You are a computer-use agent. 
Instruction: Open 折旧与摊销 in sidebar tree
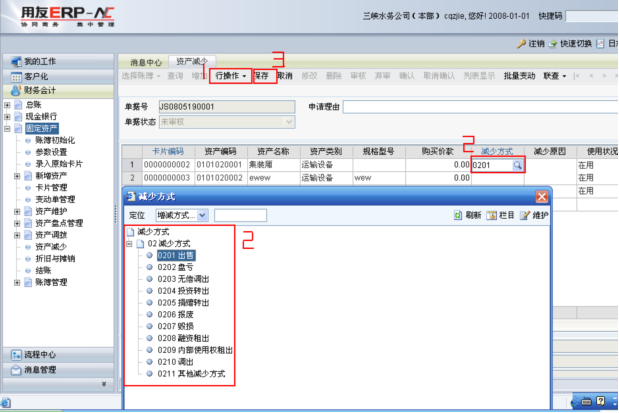click(55, 259)
